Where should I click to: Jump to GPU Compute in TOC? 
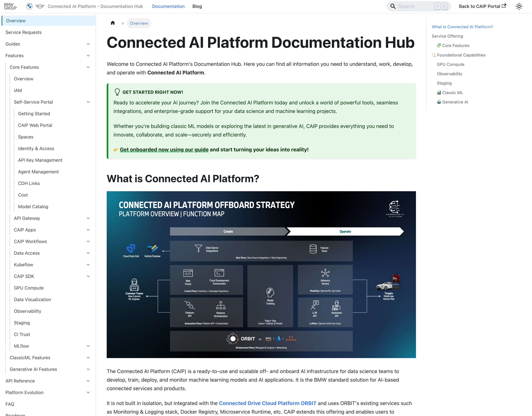[450, 65]
